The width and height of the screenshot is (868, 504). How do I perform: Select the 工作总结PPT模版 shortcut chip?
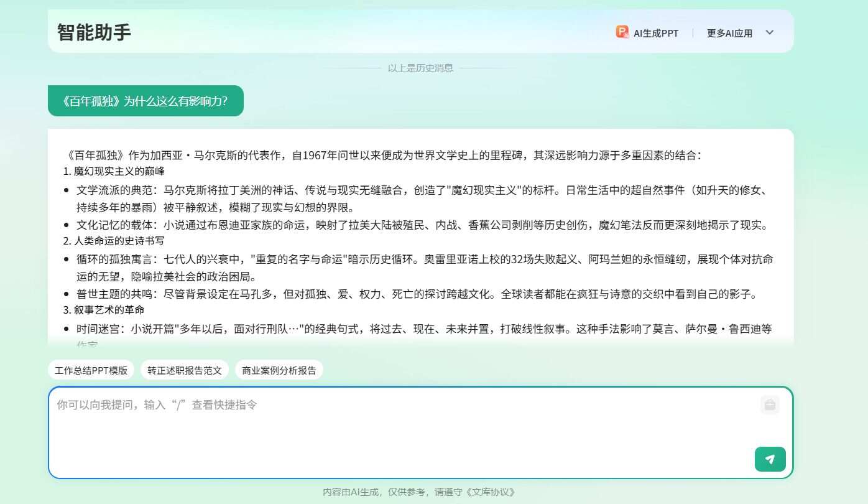[x=91, y=370]
